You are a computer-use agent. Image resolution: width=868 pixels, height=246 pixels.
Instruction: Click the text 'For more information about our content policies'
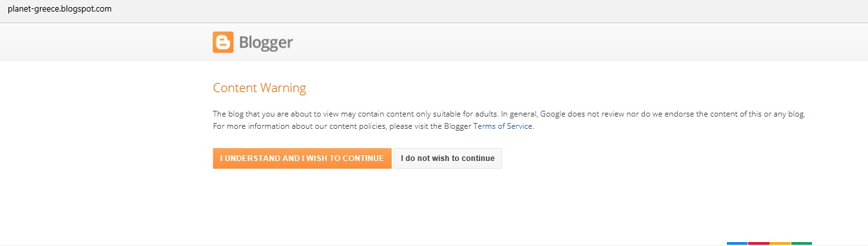(x=299, y=126)
